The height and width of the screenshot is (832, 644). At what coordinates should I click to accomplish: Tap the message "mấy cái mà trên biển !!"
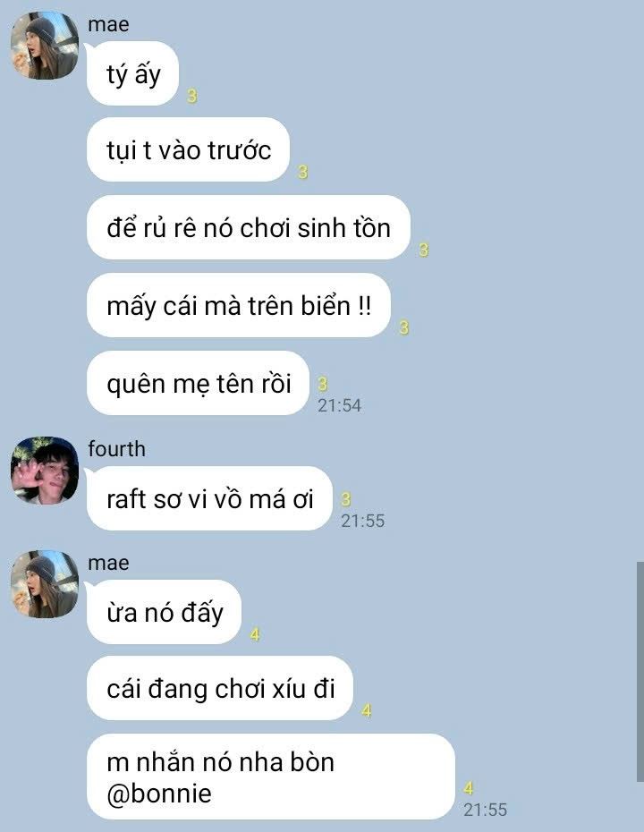click(x=239, y=305)
